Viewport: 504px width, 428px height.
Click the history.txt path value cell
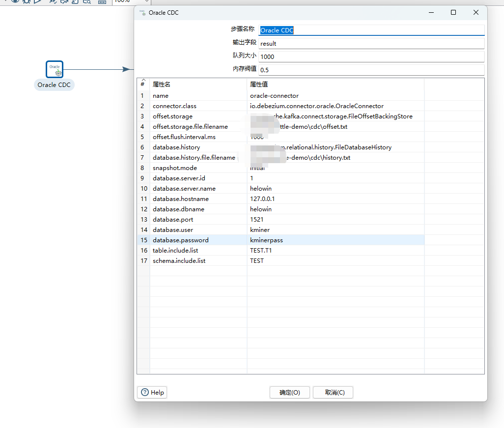[x=336, y=158]
